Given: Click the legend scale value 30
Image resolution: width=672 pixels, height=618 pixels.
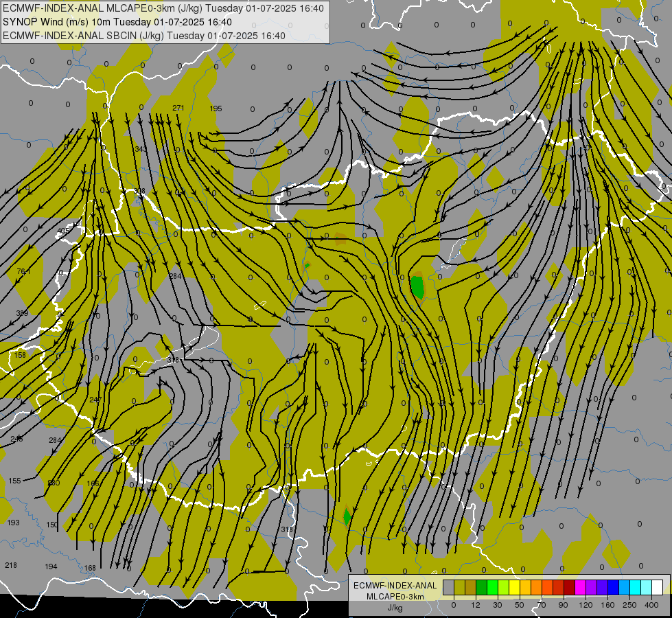Looking at the screenshot, I should click(x=497, y=605).
